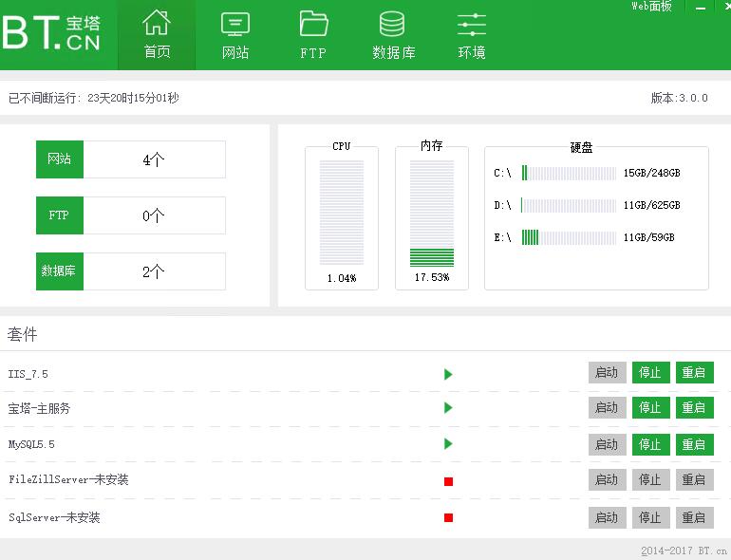Click the 1.04% CPU value
The width and height of the screenshot is (731, 560).
(x=342, y=278)
